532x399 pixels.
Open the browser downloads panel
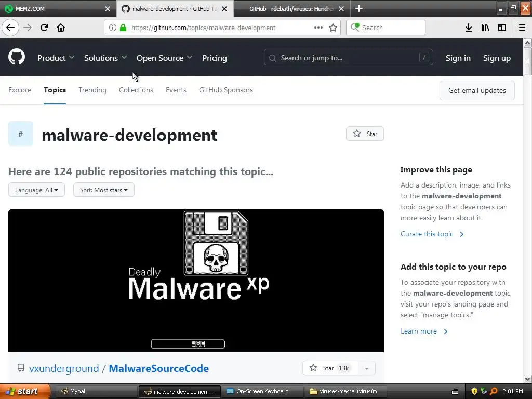tap(468, 28)
